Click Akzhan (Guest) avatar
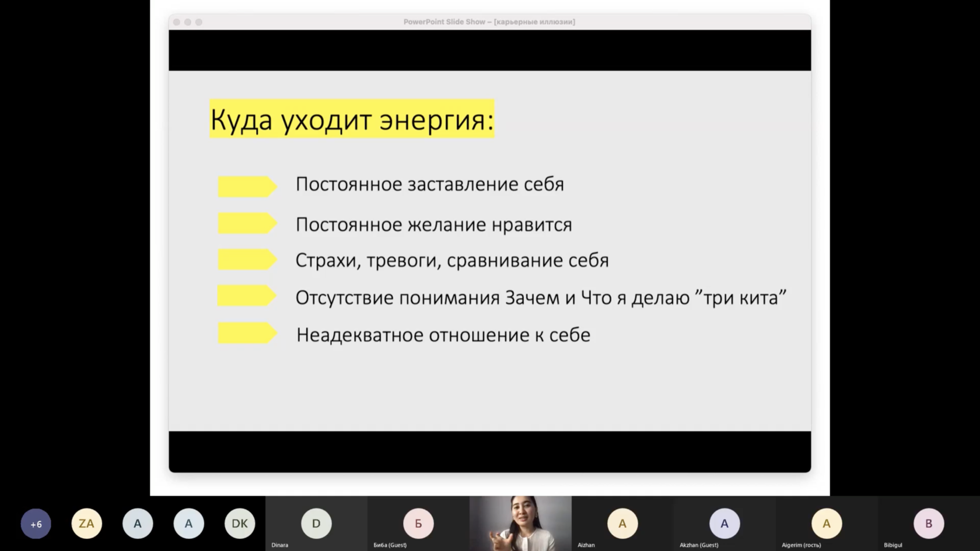The image size is (980, 551). 724,524
